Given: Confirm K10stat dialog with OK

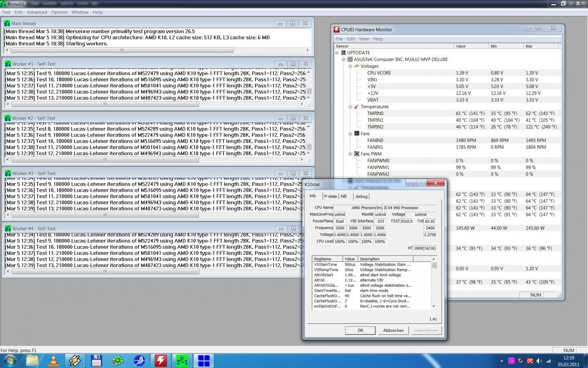Looking at the screenshot, I should (360, 330).
